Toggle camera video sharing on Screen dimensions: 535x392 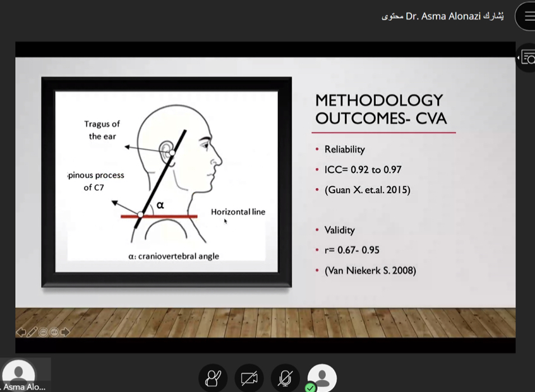(249, 378)
